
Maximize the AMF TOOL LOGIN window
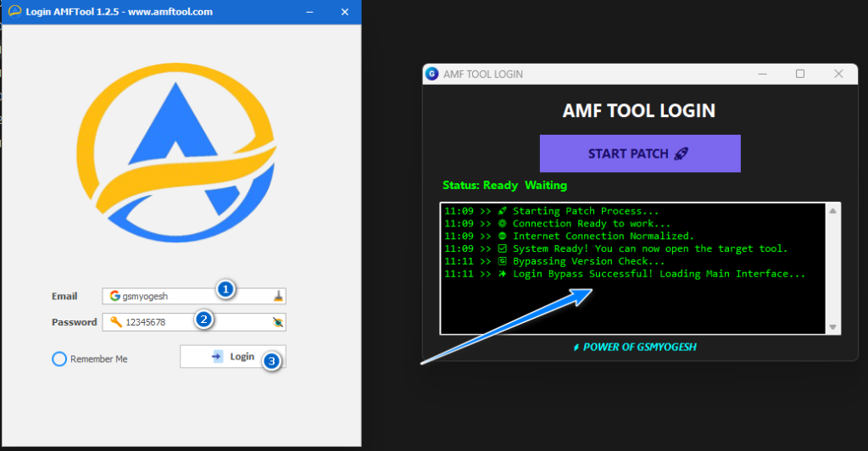pos(799,74)
